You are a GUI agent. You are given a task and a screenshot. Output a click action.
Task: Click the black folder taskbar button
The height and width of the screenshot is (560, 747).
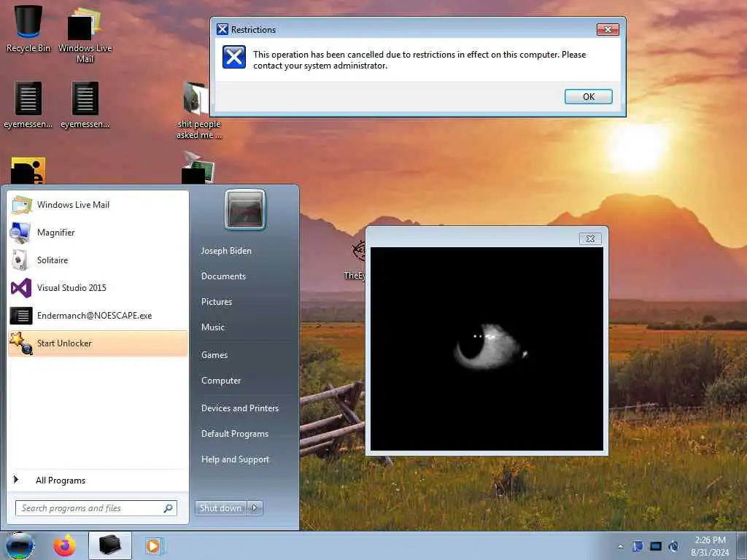coord(110,545)
